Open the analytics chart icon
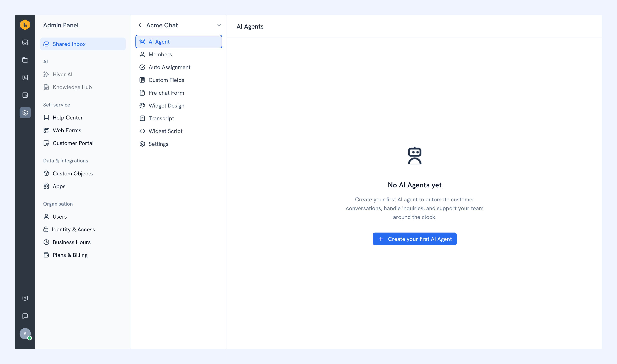 (x=25, y=95)
